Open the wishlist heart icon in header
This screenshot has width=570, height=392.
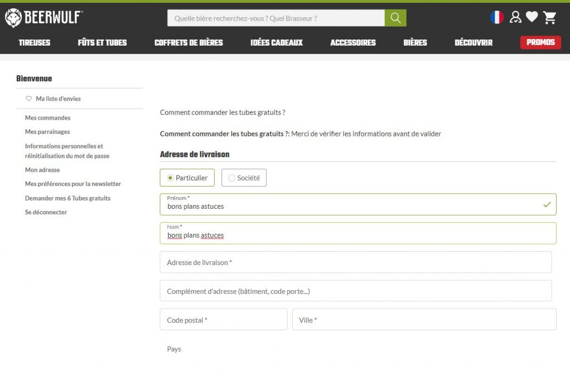click(x=532, y=17)
